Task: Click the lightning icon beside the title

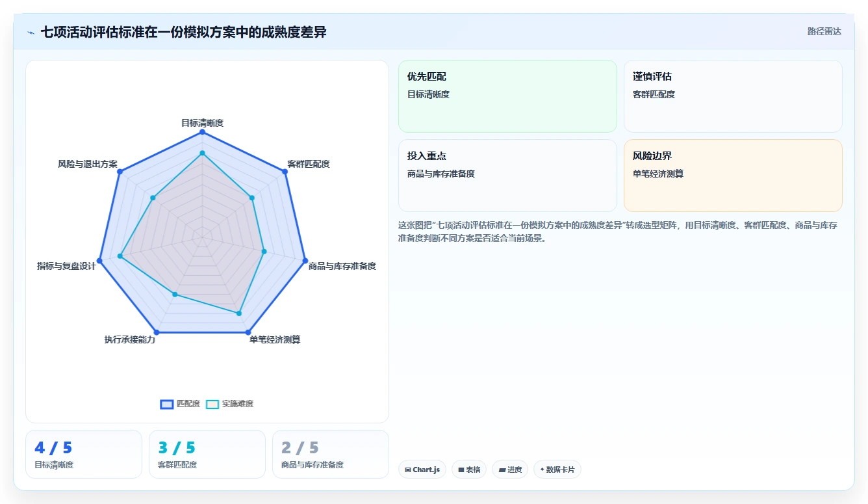Action: pyautogui.click(x=31, y=32)
